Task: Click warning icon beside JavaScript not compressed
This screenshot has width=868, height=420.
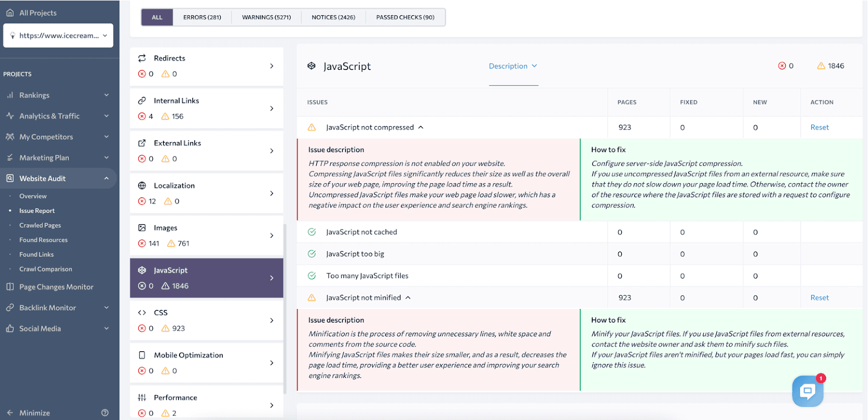Action: click(x=312, y=127)
